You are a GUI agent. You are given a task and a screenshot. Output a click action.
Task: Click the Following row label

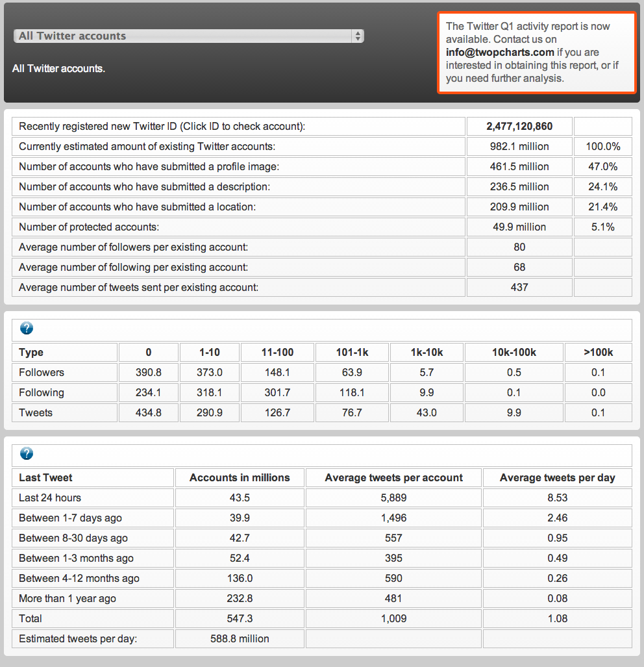[x=42, y=393]
